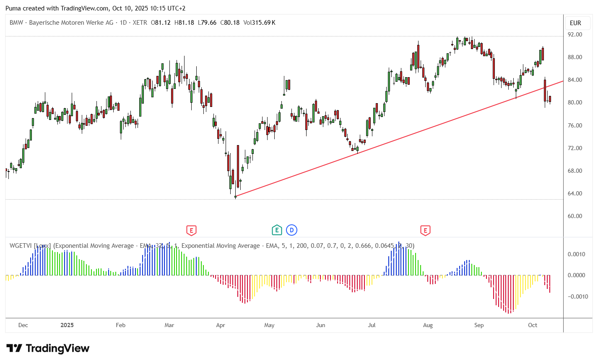
Task: Click the Dec label on time axis
Action: [x=23, y=325]
